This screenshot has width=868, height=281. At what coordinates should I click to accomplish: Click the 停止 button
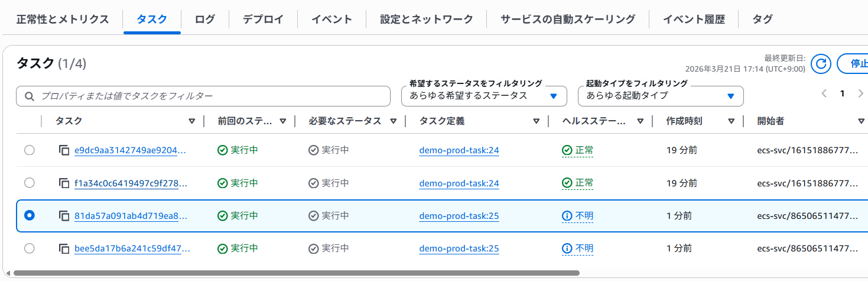856,64
